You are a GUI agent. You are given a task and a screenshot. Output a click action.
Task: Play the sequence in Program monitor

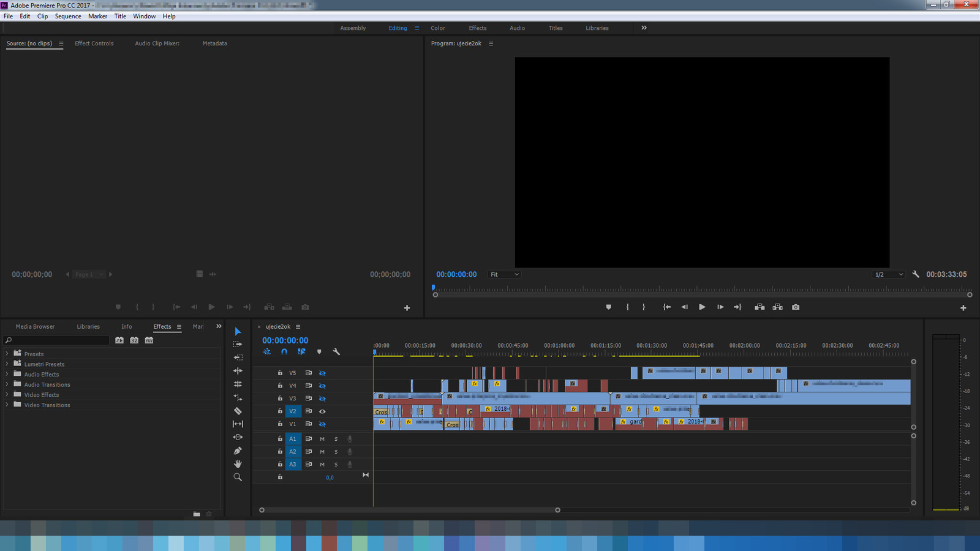[702, 307]
